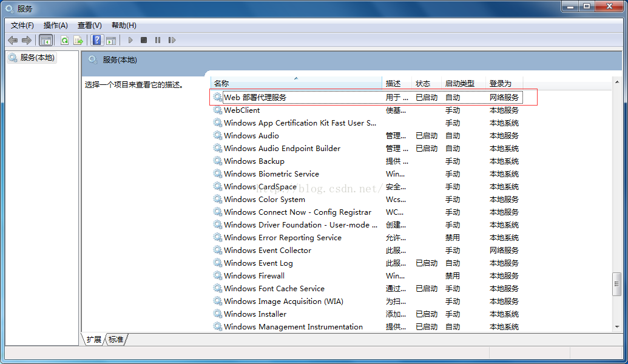Toggle the Action pane toolbar icon
This screenshot has height=364, width=628.
coord(111,40)
